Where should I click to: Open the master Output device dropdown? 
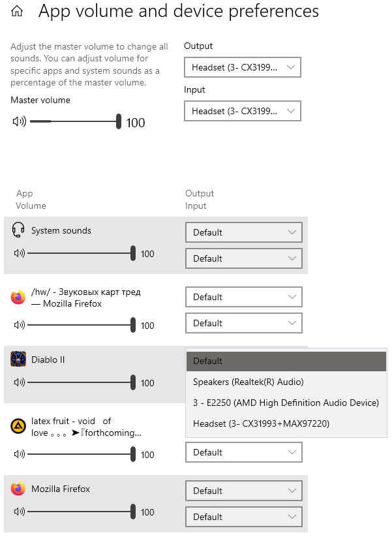(x=243, y=67)
